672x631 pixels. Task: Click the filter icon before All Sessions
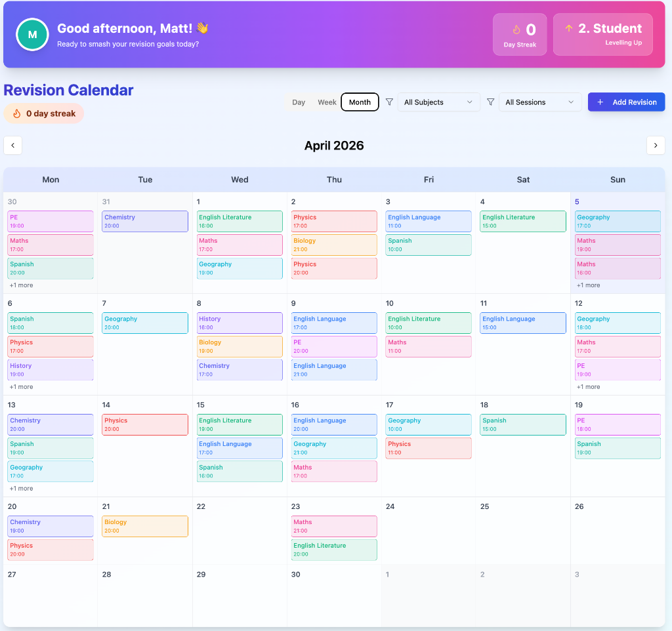[x=491, y=102]
